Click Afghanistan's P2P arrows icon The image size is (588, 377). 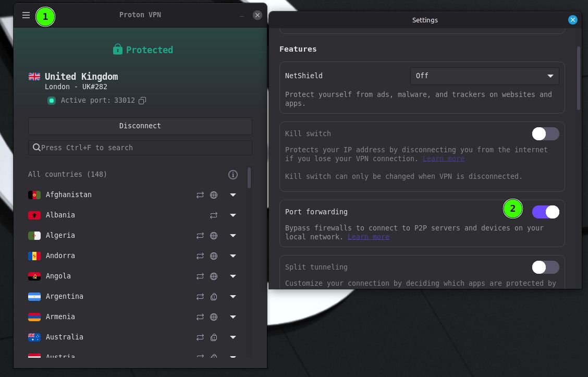pos(200,195)
